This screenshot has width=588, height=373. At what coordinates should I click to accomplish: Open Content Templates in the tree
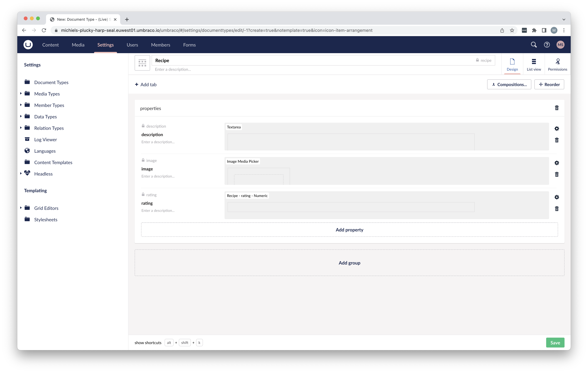pyautogui.click(x=53, y=162)
